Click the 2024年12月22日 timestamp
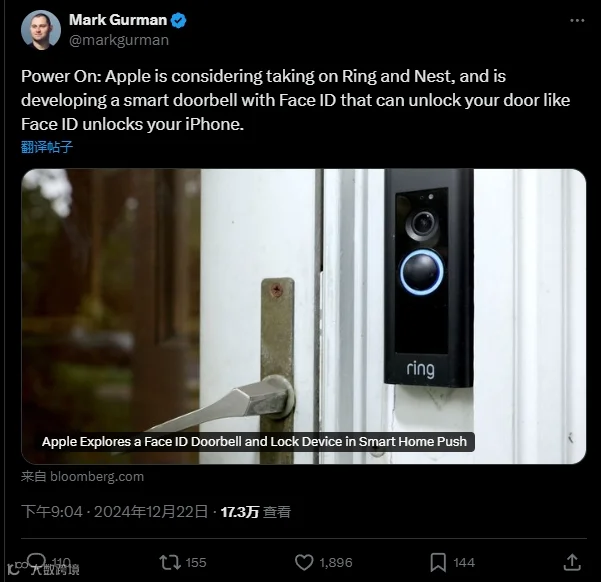 [151, 512]
